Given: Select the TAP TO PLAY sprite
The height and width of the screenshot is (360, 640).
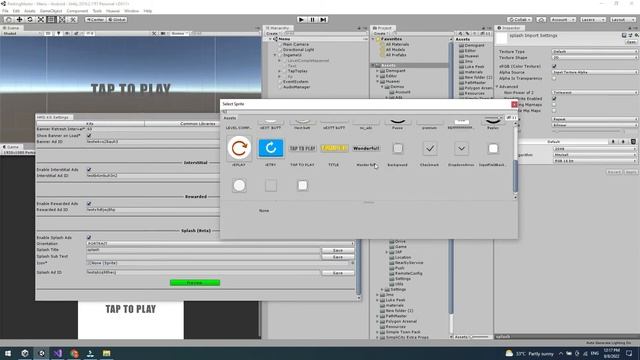Looking at the screenshot, I should 302,148.
